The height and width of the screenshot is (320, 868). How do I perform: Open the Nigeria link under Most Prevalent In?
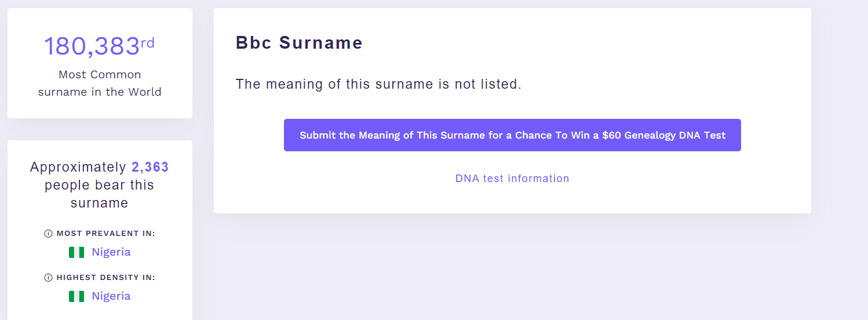point(111,252)
